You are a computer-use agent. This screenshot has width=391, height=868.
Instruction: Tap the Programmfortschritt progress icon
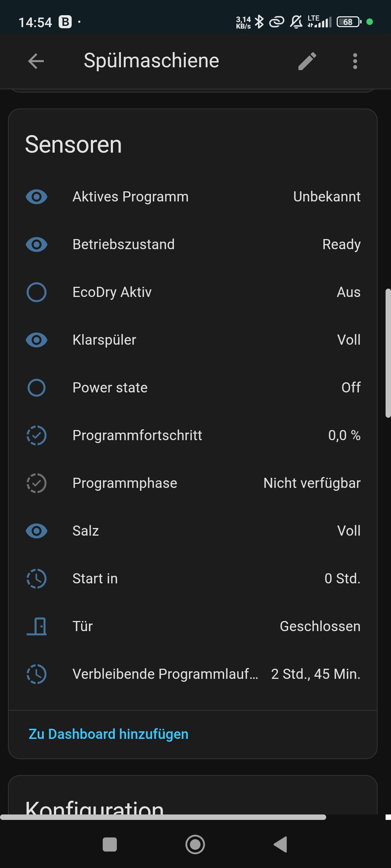tap(37, 435)
